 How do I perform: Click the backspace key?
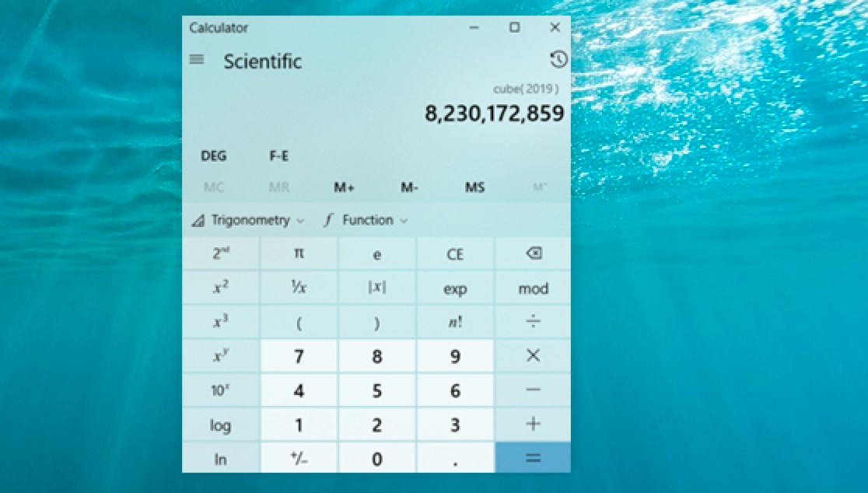point(532,253)
